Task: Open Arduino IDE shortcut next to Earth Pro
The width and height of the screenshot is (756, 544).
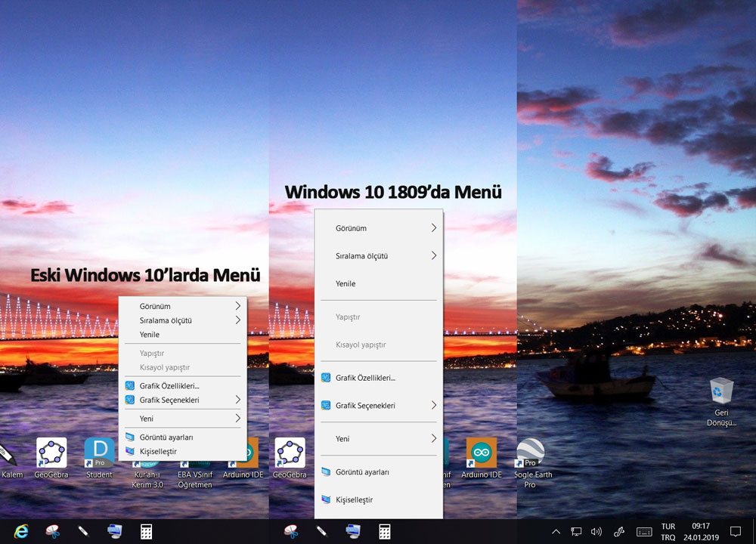Action: 481,458
